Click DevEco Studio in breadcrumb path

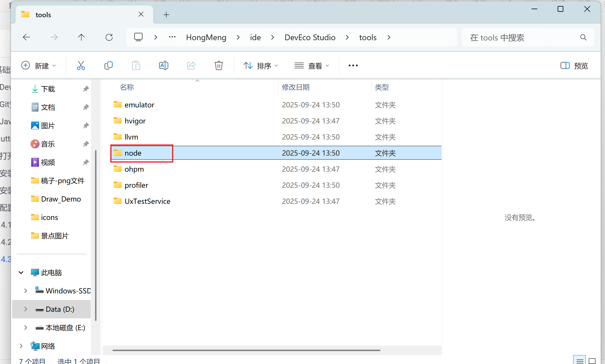click(310, 38)
